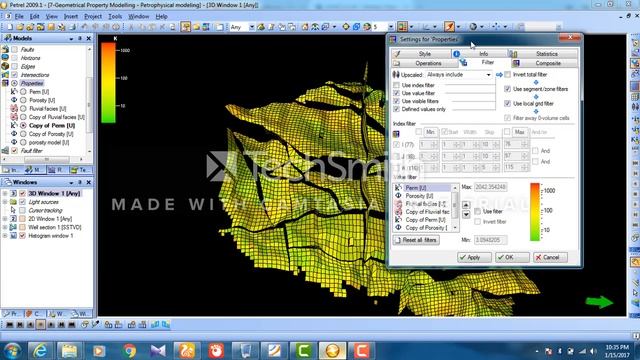Image resolution: width=640 pixels, height=360 pixels.
Task: Click the Print toolbar icon
Action: (72, 27)
